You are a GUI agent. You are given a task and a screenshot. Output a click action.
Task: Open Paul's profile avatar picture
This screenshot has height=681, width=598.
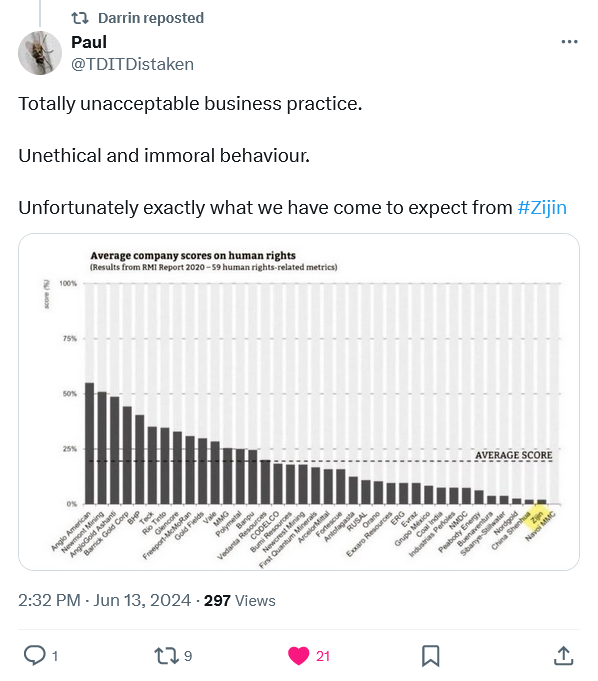(x=40, y=53)
